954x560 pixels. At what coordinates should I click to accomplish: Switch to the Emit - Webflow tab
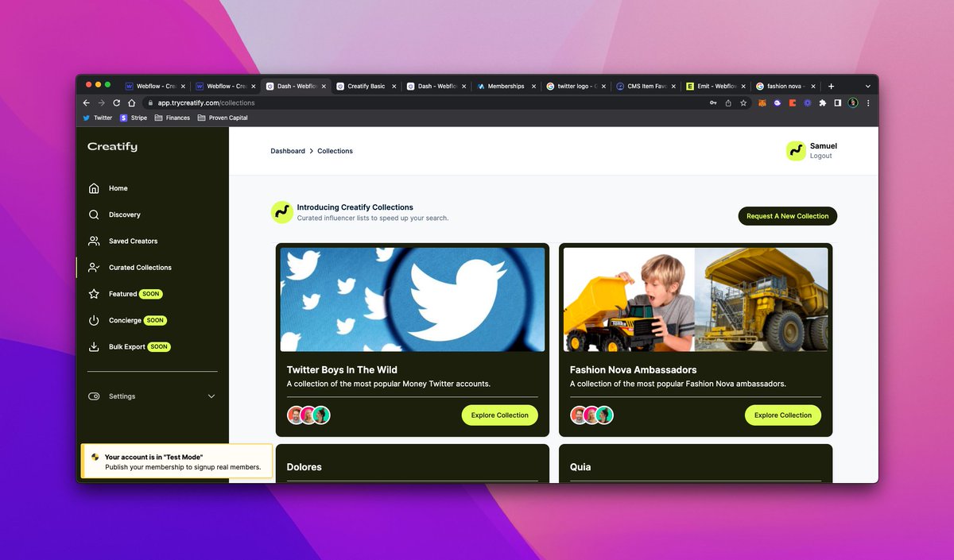715,86
